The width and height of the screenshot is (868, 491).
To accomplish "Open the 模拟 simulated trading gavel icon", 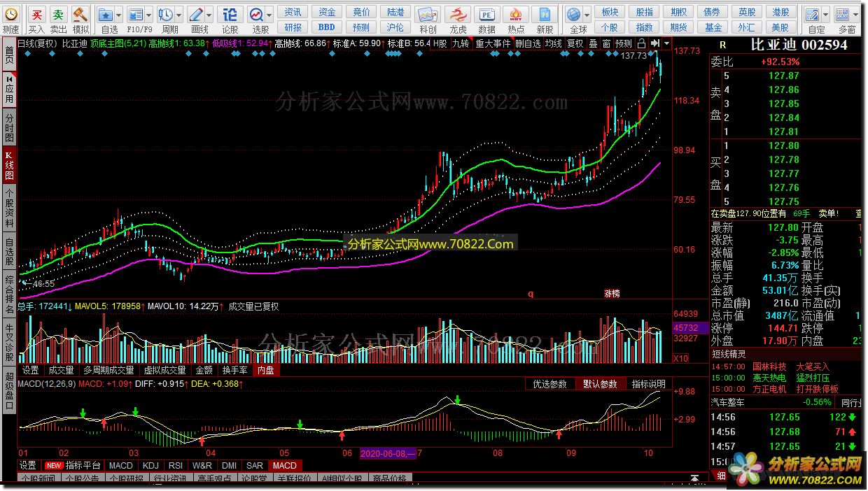I will pos(80,14).
